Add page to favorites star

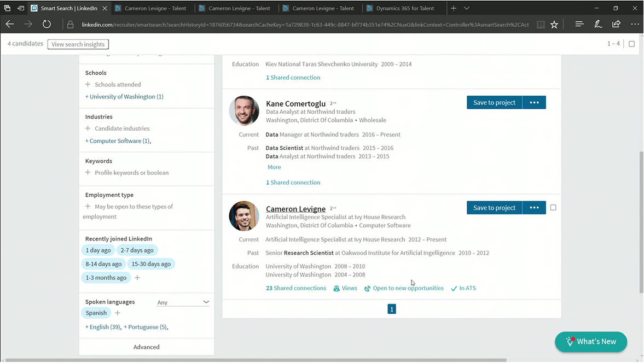554,25
